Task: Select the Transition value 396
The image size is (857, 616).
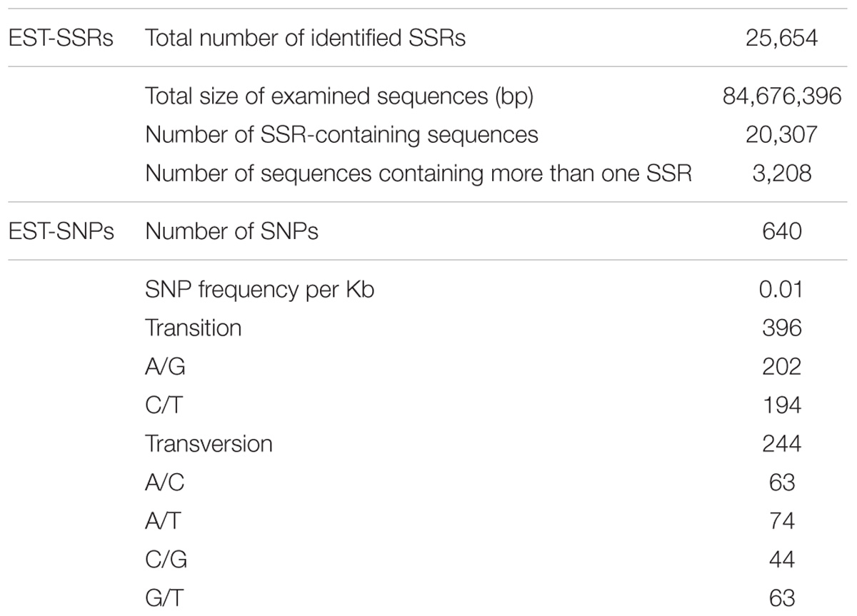Action: pyautogui.click(x=782, y=328)
